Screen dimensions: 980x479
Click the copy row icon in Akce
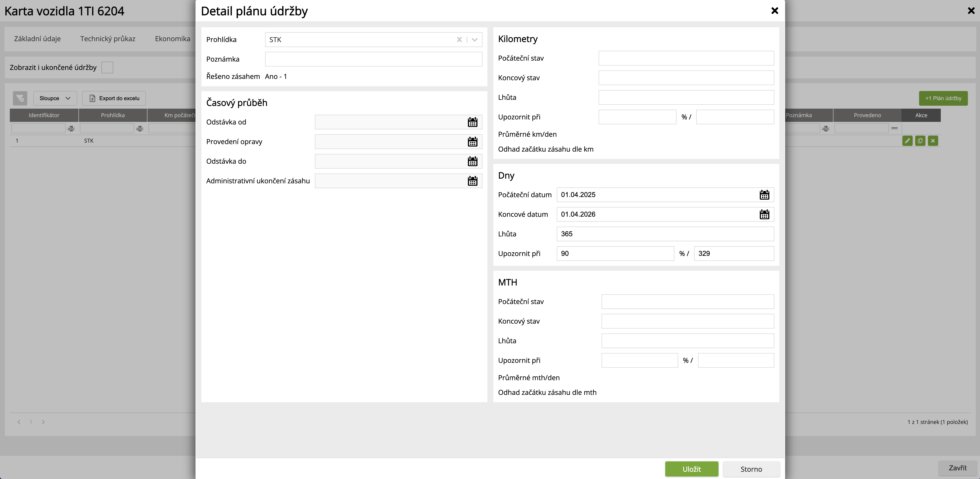click(x=920, y=141)
